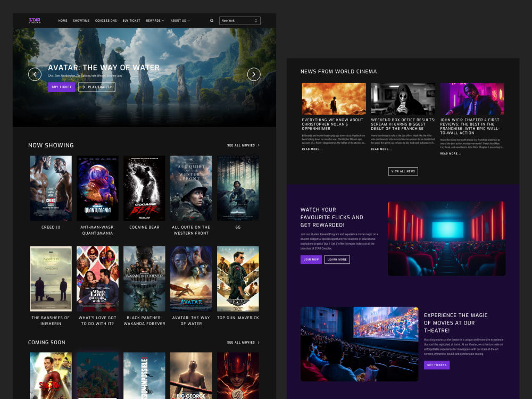The height and width of the screenshot is (399, 532).
Task: Click the Creed III title text
Action: (x=51, y=227)
